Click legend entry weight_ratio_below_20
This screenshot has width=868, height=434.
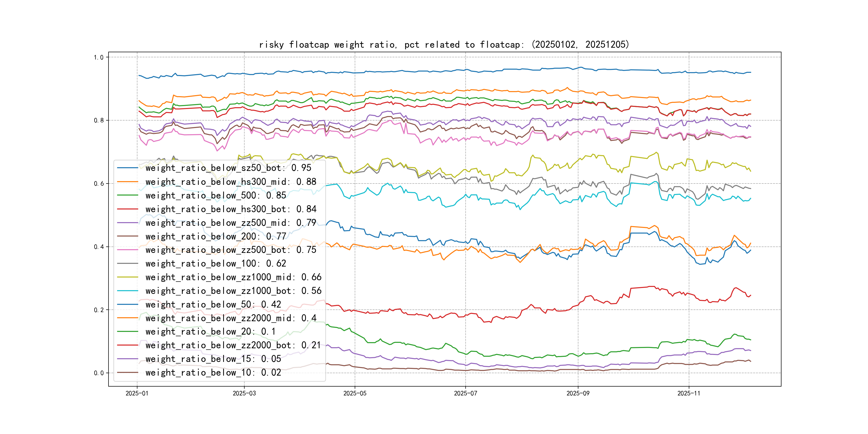(x=210, y=332)
